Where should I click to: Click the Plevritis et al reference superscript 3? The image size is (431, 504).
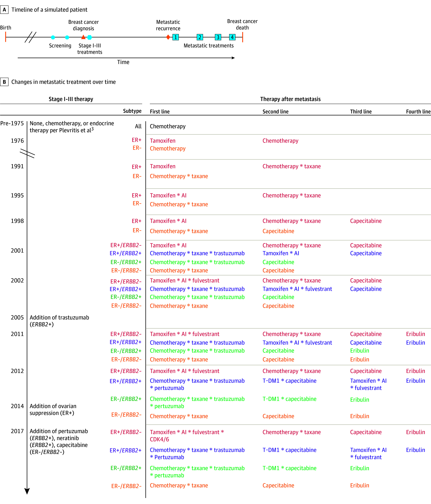(x=92, y=129)
